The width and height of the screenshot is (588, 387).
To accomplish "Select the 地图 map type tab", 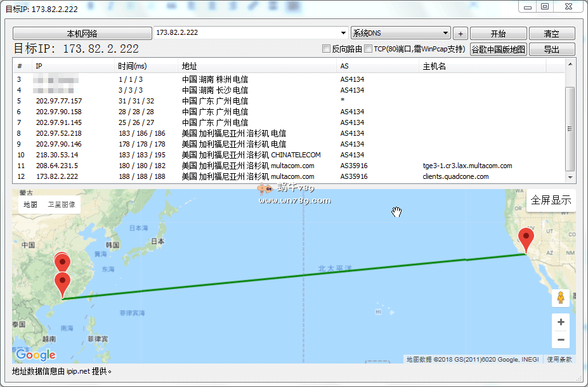I will tap(30, 204).
